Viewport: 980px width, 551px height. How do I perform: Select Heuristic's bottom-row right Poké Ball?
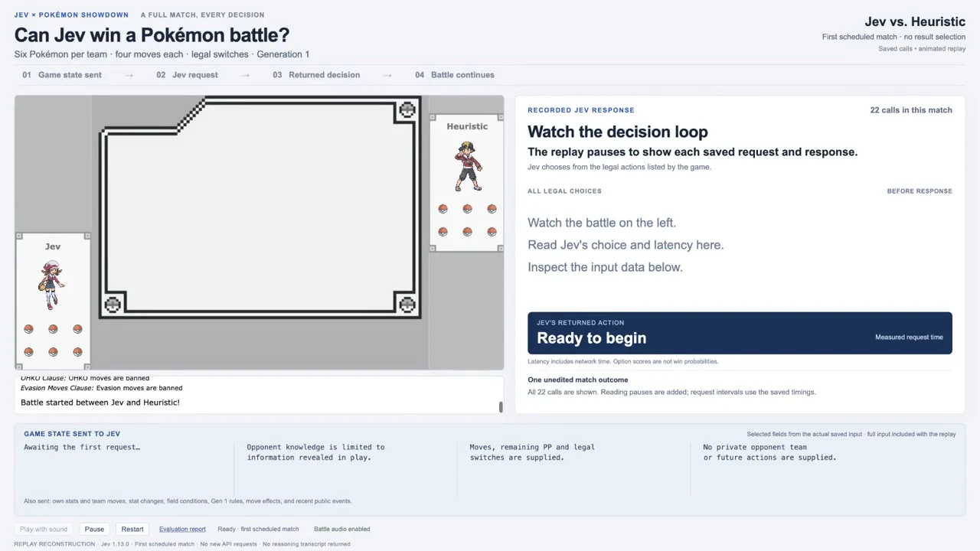[x=492, y=232]
